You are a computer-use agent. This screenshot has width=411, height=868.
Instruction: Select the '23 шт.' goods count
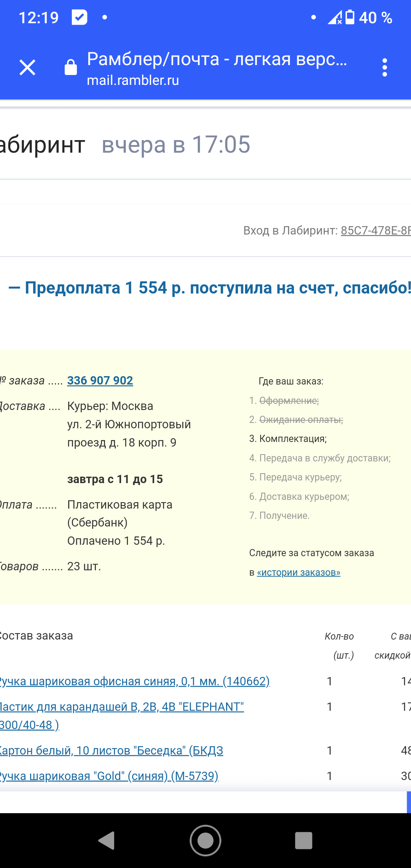click(84, 566)
